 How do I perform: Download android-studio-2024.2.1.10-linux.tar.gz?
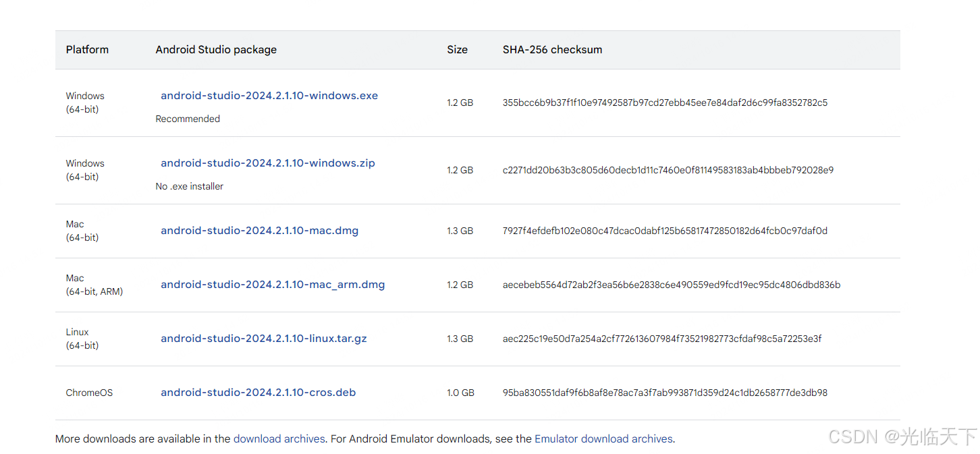click(264, 339)
